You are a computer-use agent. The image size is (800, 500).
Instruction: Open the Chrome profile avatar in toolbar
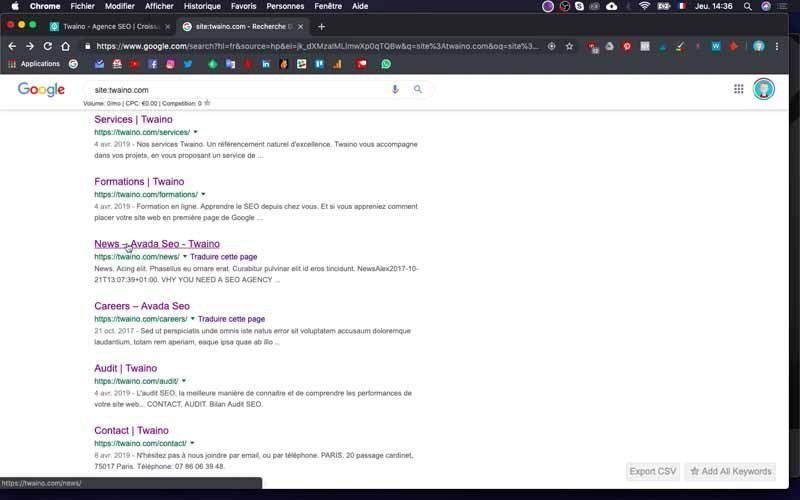click(x=759, y=46)
